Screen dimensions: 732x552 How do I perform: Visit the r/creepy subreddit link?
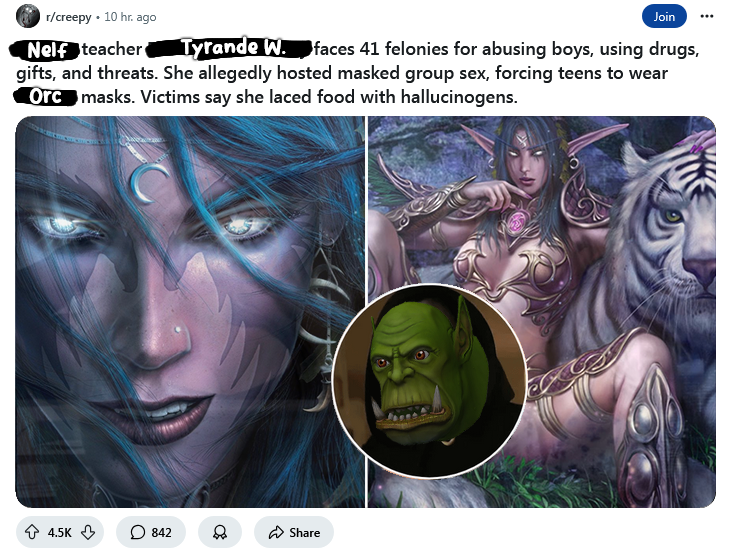point(69,17)
